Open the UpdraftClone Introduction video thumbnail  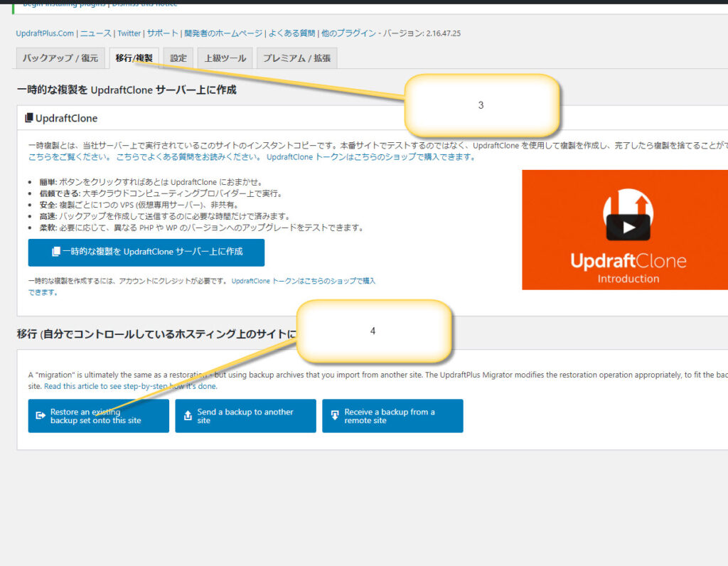(x=625, y=230)
